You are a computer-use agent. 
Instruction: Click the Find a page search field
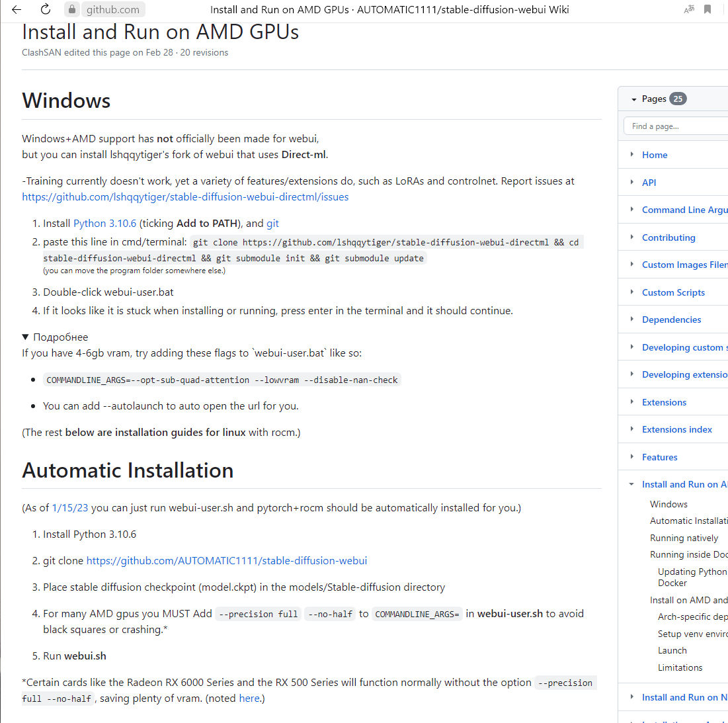tap(676, 126)
